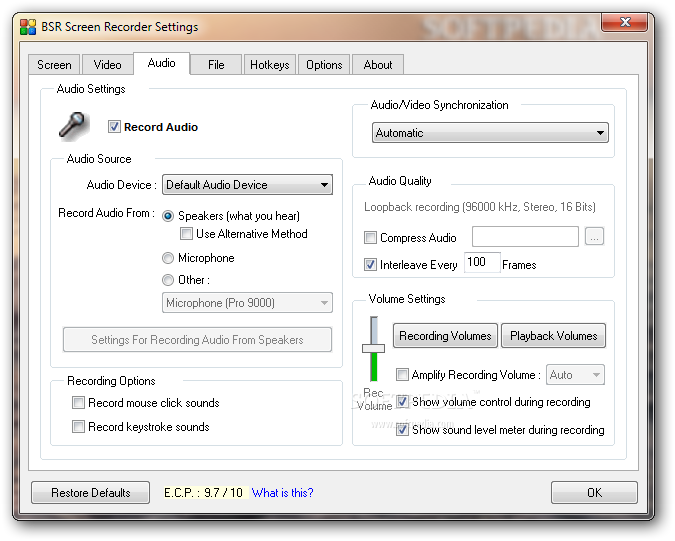Enable Record mouse click sounds
Viewport: 675px width, 541px height.
[x=78, y=403]
